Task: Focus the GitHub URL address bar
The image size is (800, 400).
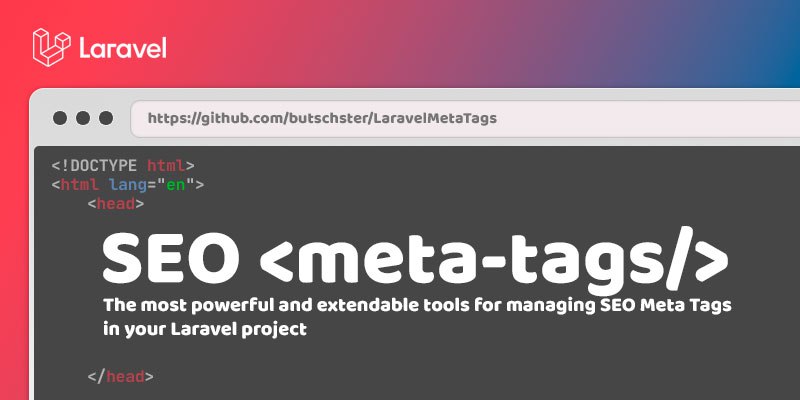Action: coord(465,119)
